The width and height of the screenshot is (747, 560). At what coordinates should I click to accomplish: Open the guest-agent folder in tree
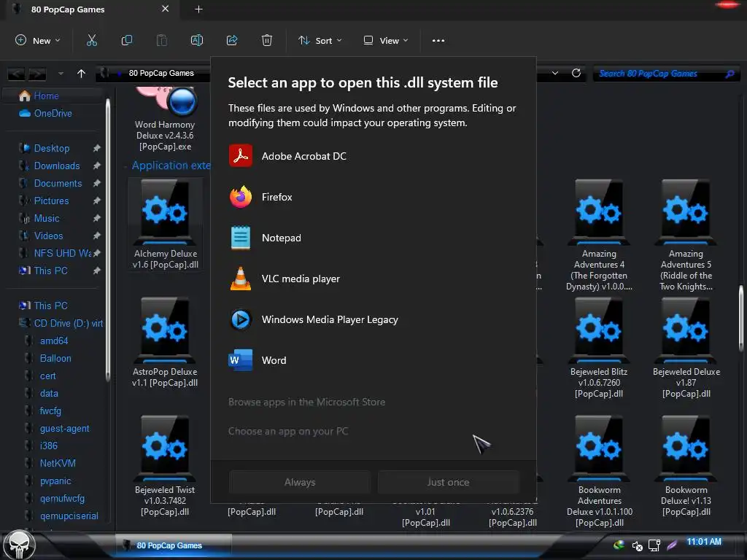(x=64, y=429)
